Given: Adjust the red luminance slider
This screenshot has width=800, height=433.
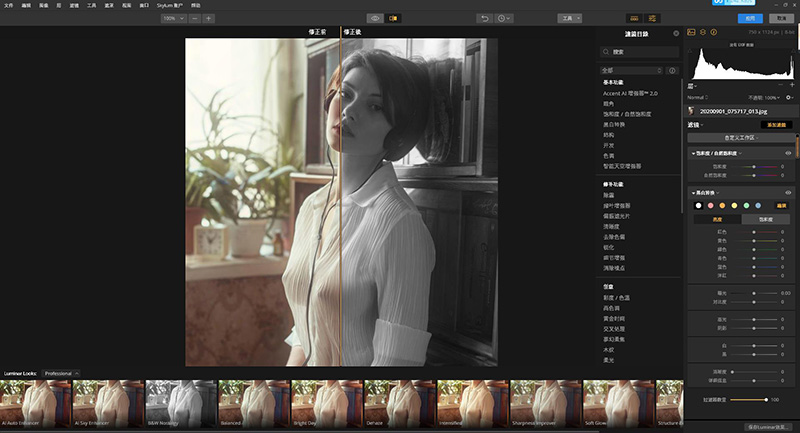Looking at the screenshot, I should [x=754, y=232].
